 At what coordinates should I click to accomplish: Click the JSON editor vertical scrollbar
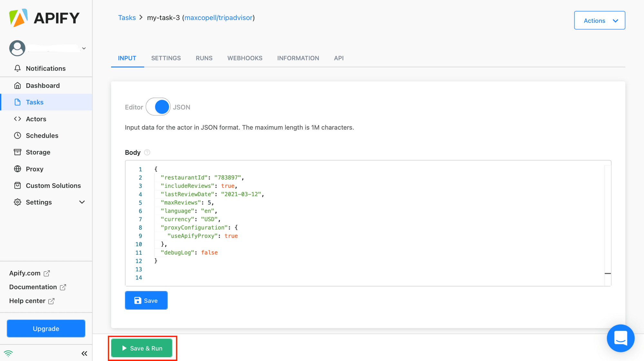coord(608,225)
